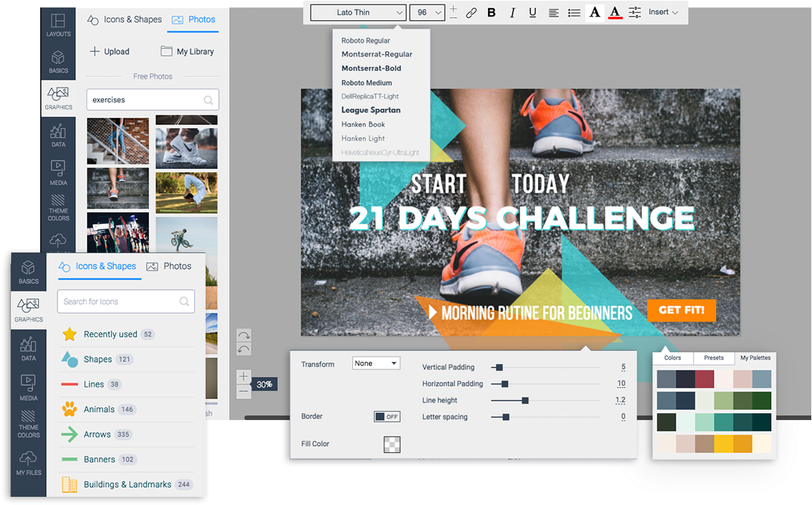
Task: Open Theme Colors in the front panel sidebar
Action: pyautogui.click(x=28, y=425)
